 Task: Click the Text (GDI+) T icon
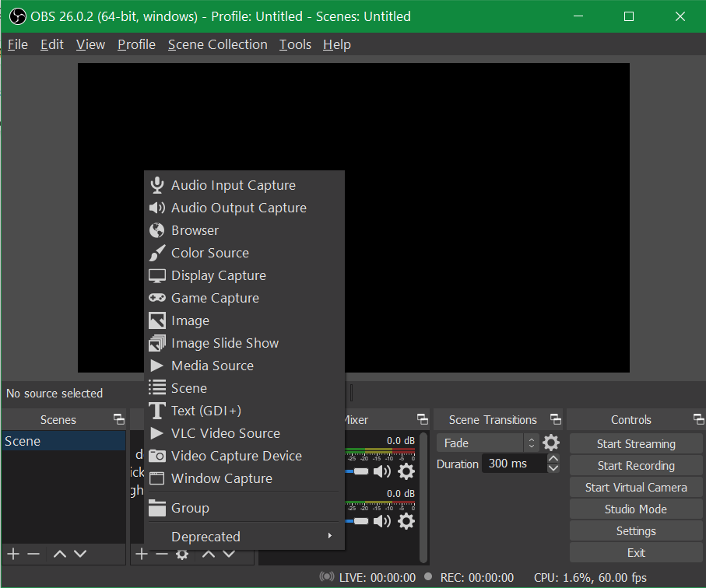pos(156,411)
